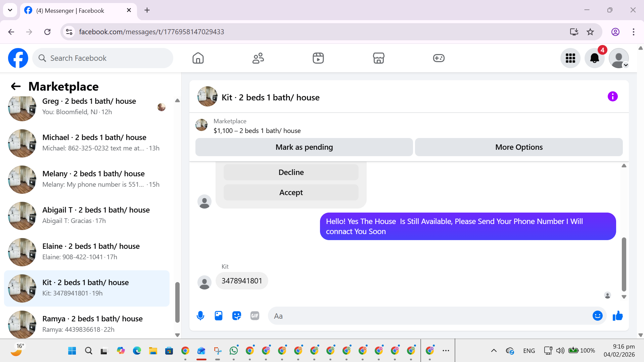Record a voice clip with microphone

pos(200,316)
